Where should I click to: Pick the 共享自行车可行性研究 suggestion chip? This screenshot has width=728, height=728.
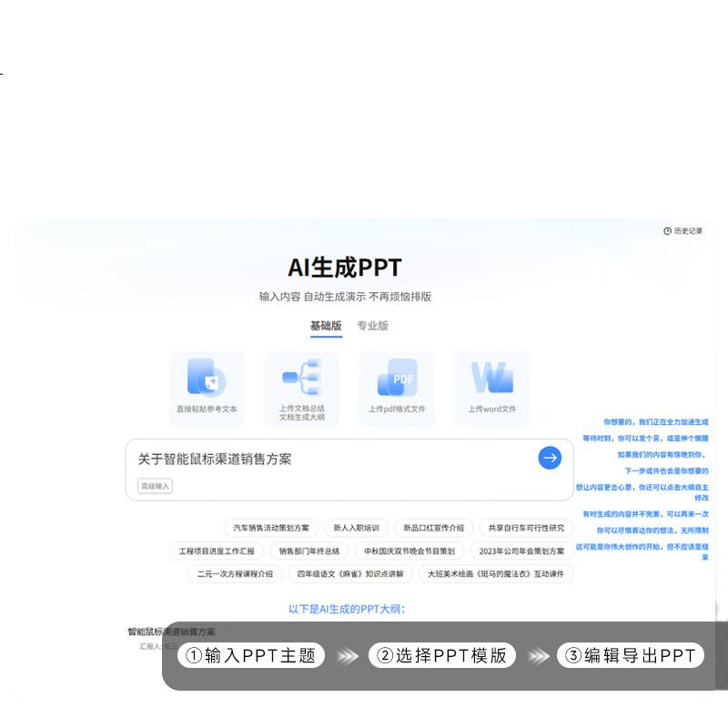(527, 528)
